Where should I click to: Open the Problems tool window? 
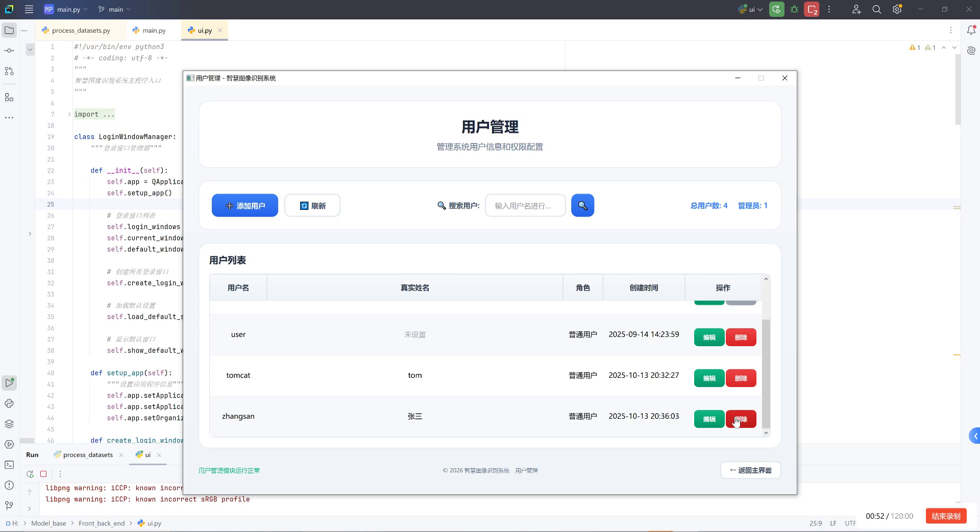point(9,485)
